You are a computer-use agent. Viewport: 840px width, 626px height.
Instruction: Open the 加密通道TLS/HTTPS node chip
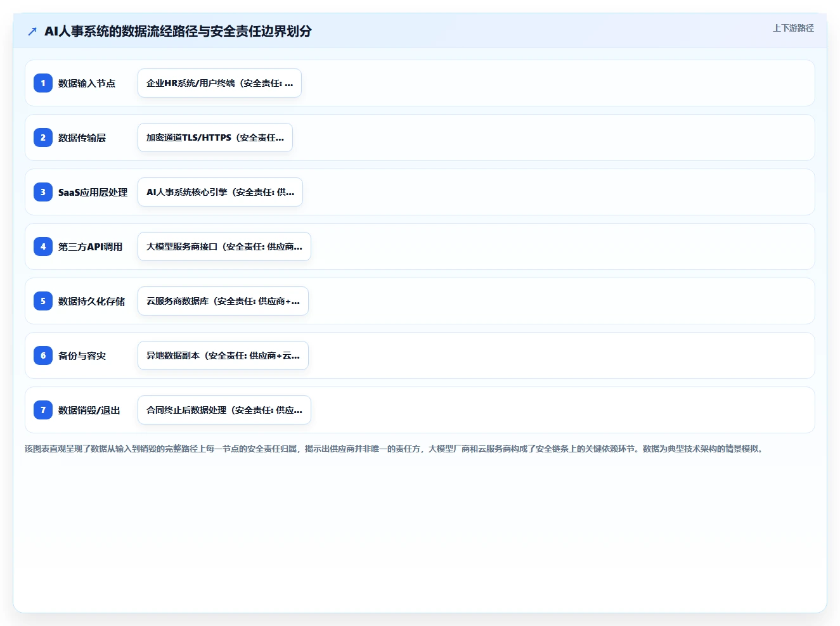click(x=215, y=137)
